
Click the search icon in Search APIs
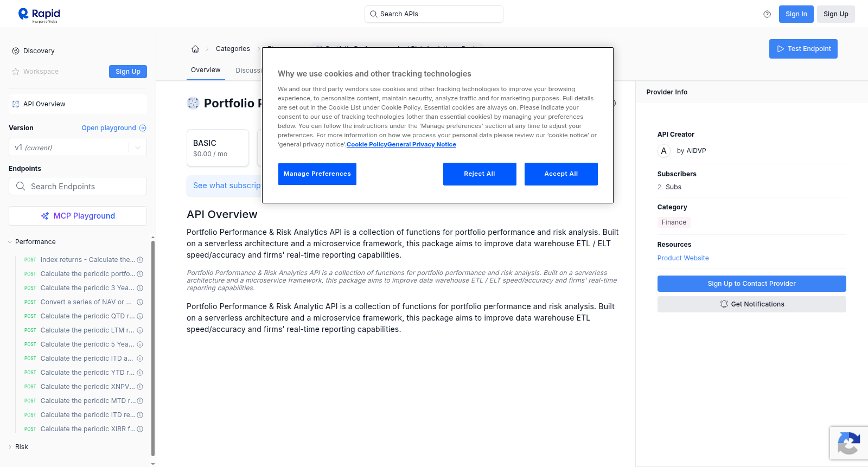[373, 14]
